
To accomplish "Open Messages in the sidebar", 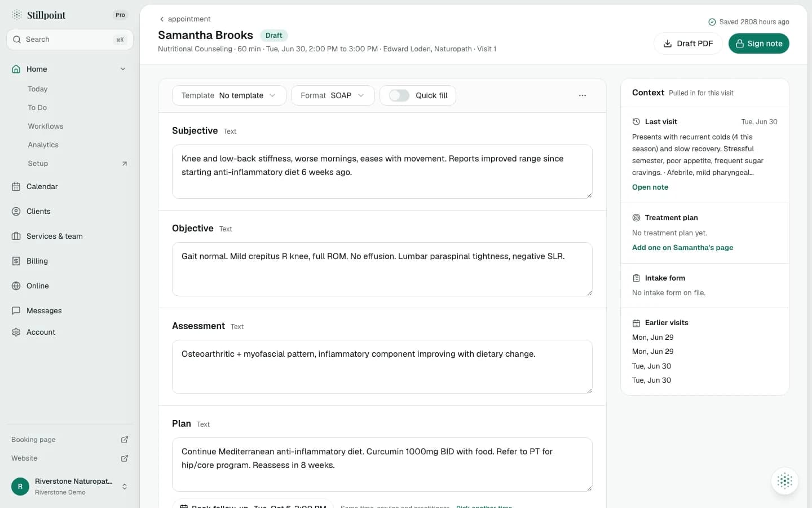I will [70, 310].
